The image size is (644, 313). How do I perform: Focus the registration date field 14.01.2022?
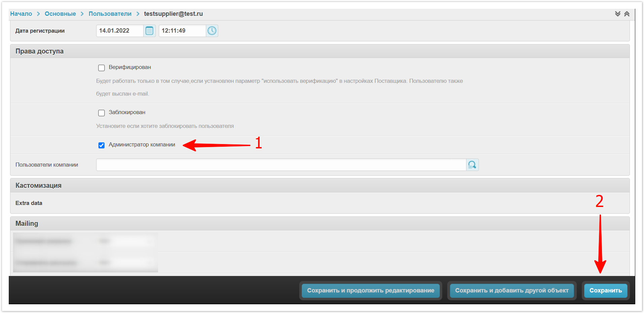[x=120, y=31]
